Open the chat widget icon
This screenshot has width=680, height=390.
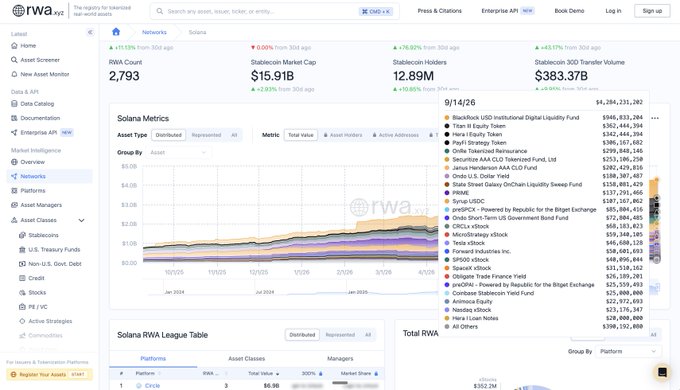pyautogui.click(x=662, y=372)
